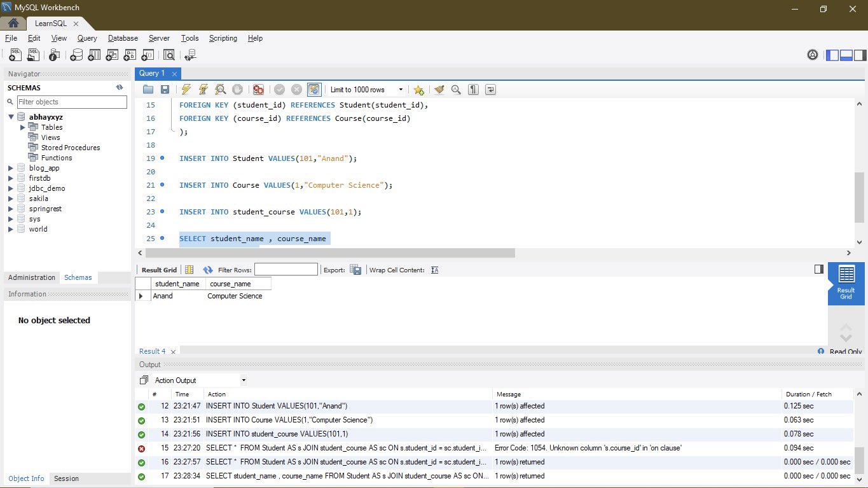Screen dimensions: 868x488
Task: Toggle the left sidebar panel visibility
Action: point(832,55)
